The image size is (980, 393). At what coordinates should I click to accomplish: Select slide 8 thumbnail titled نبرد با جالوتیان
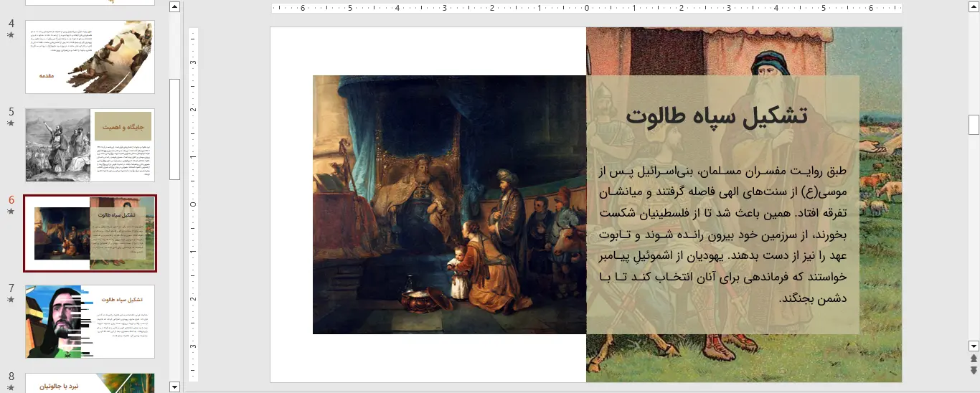(90, 383)
